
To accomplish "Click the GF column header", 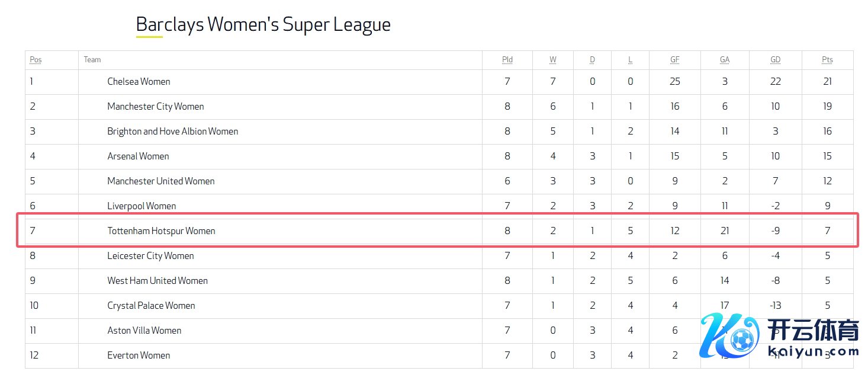I will pyautogui.click(x=675, y=60).
